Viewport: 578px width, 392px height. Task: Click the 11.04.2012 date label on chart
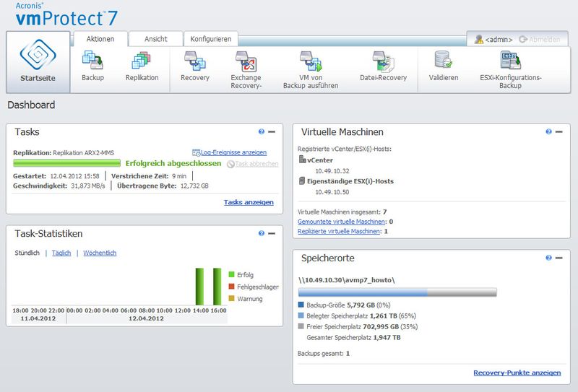point(38,318)
